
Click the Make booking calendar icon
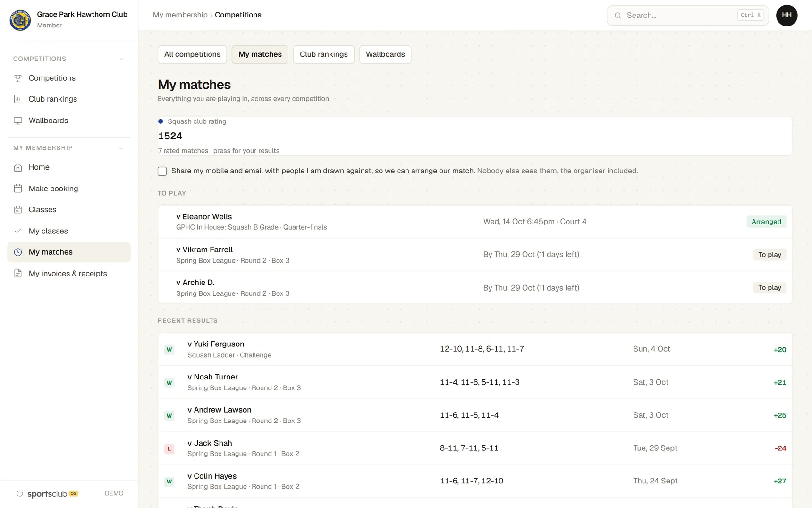tap(18, 189)
